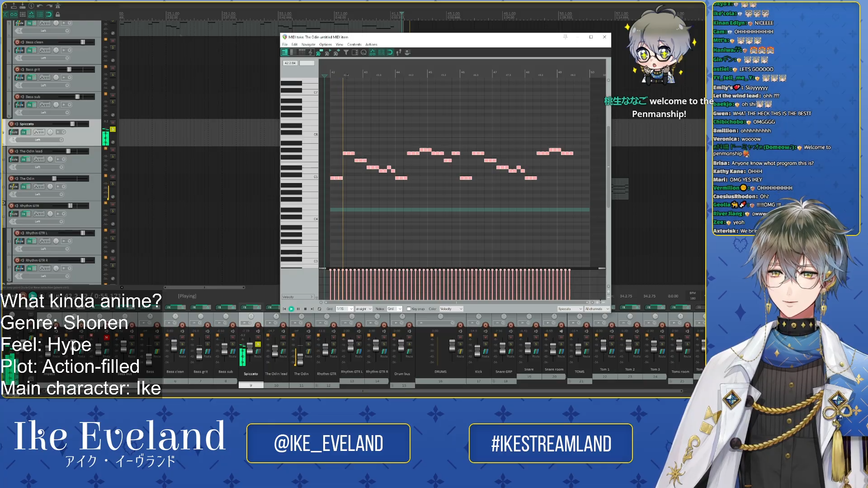Open the Notes length Grid dropdown
Screen dimensions: 868x488
[394, 309]
